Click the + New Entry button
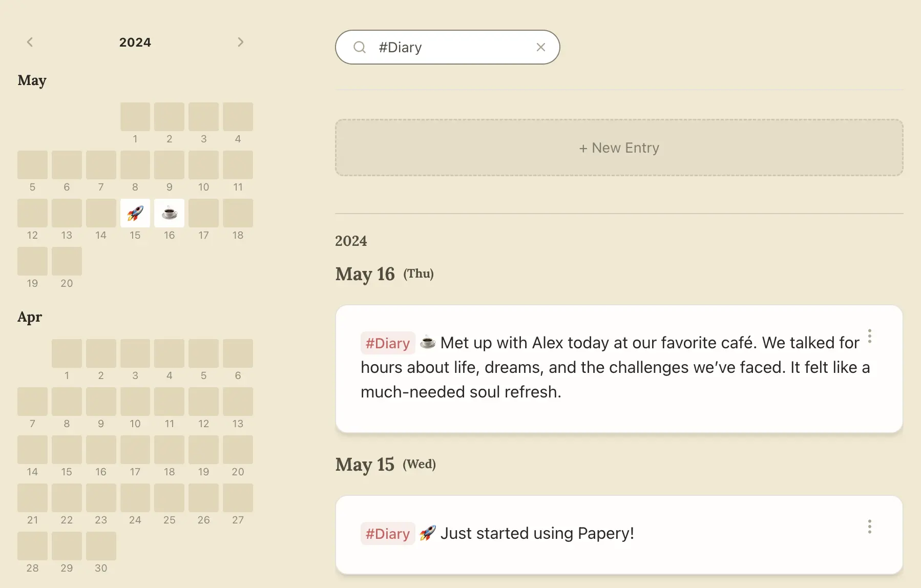Image resolution: width=921 pixels, height=588 pixels. point(619,148)
